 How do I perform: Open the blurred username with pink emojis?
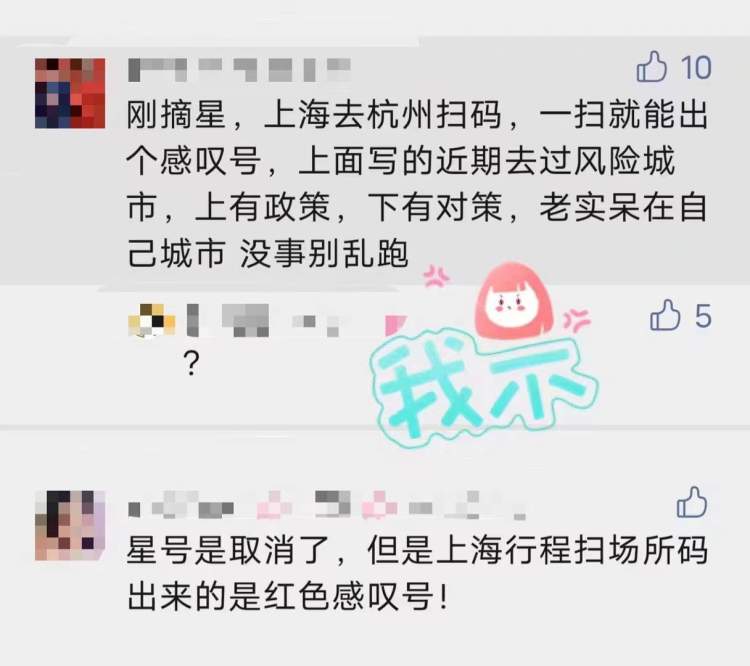pyautogui.click(x=327, y=505)
